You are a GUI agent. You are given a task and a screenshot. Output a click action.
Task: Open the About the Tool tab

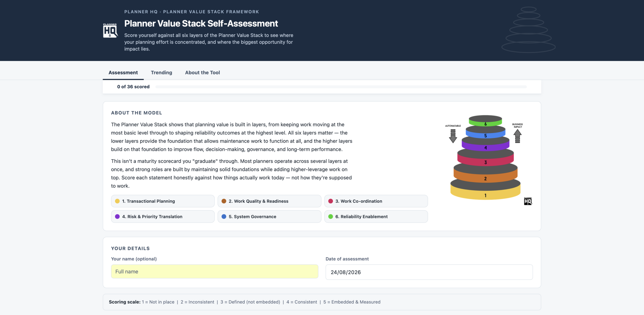(x=203, y=73)
